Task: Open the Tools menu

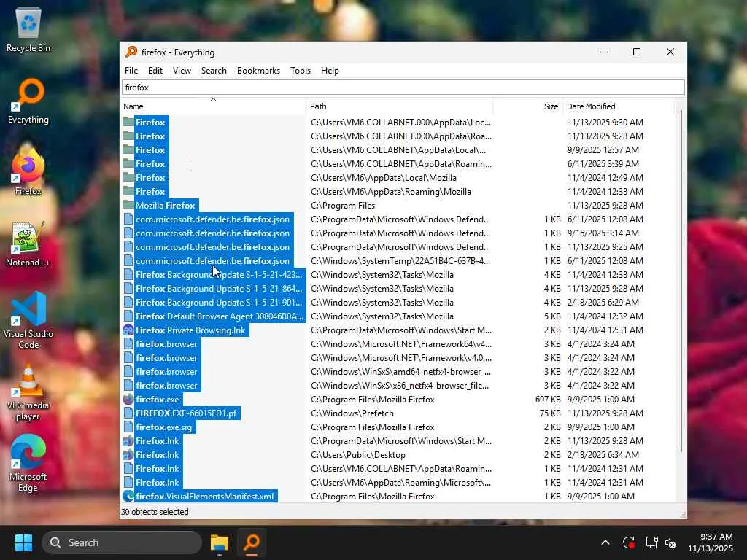Action: pos(301,71)
